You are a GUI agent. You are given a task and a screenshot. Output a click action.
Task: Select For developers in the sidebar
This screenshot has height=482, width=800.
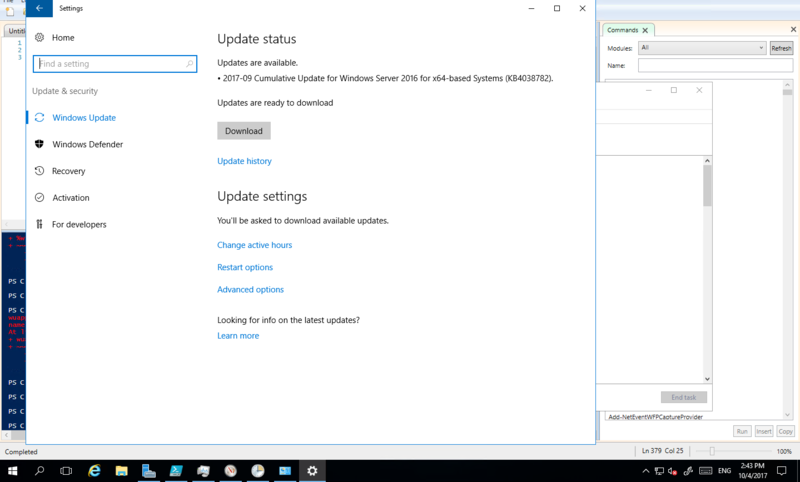tap(79, 224)
